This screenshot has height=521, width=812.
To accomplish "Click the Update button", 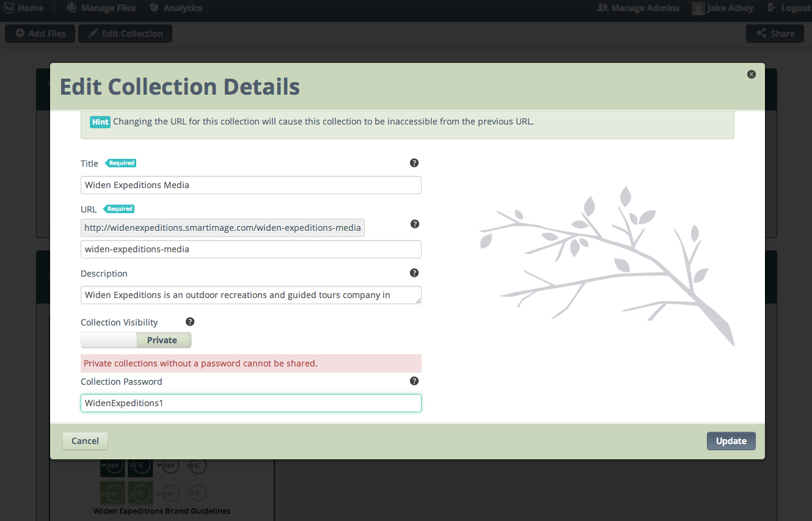I will coord(731,441).
